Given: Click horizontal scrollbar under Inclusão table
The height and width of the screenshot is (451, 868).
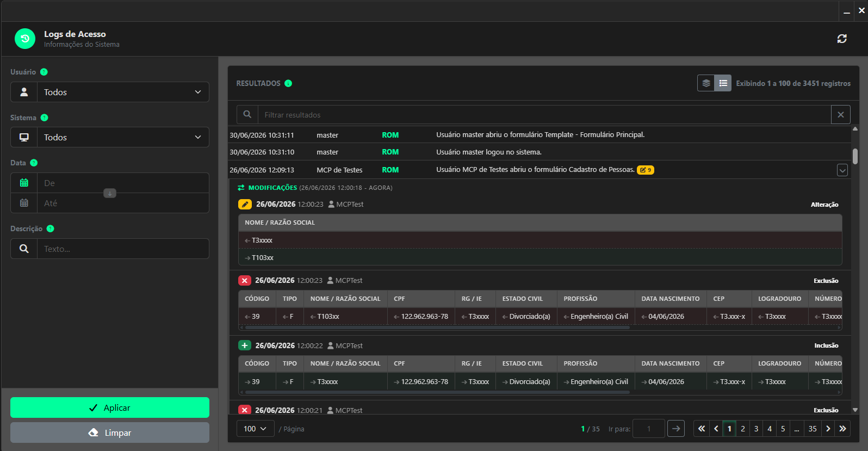Looking at the screenshot, I should tap(437, 392).
